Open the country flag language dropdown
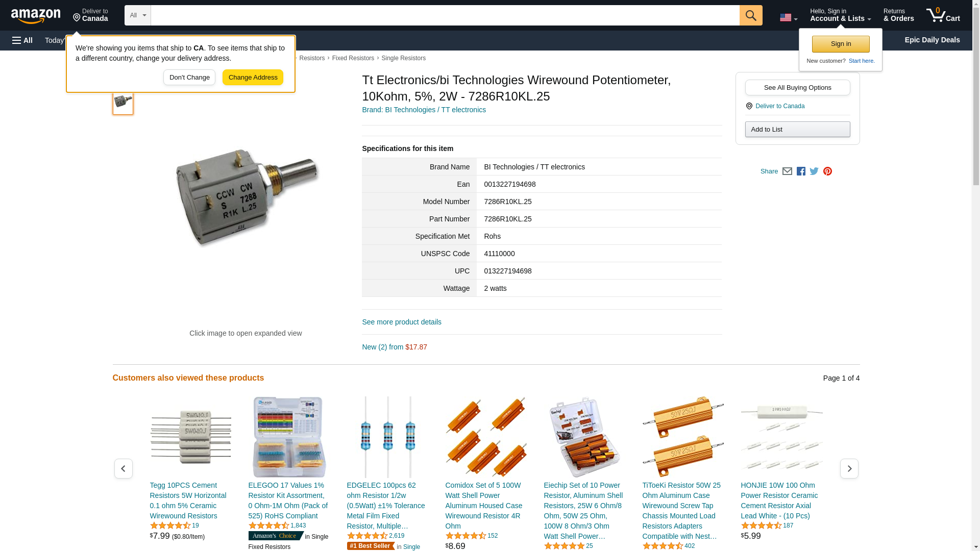 [788, 17]
